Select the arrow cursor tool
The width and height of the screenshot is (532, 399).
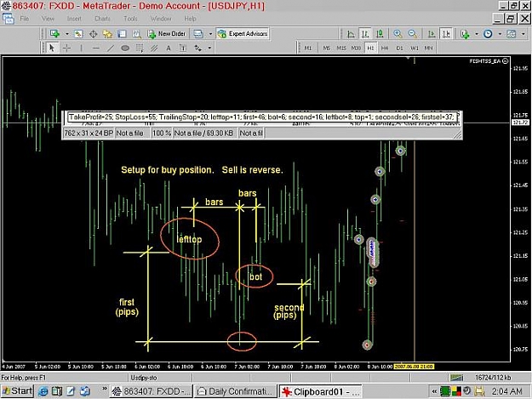[x=52, y=48]
